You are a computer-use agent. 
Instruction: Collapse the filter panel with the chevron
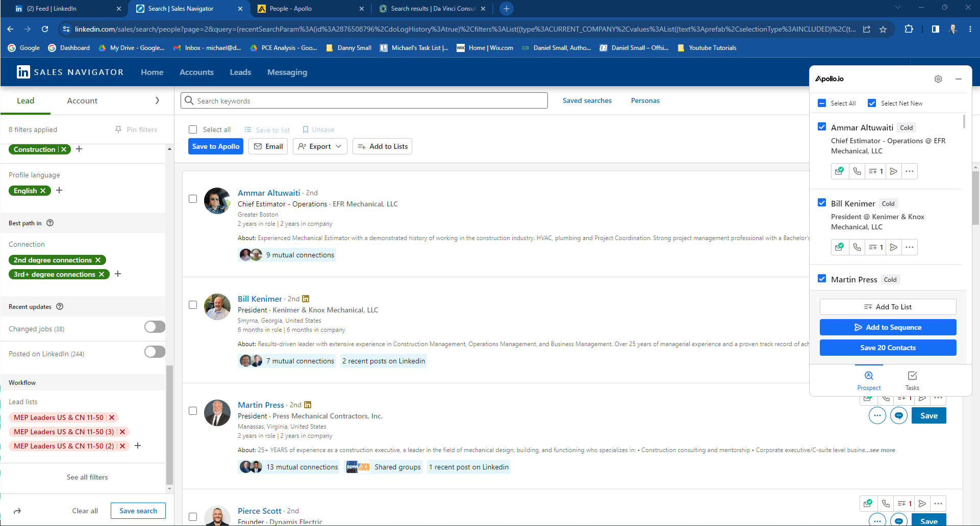pos(157,100)
